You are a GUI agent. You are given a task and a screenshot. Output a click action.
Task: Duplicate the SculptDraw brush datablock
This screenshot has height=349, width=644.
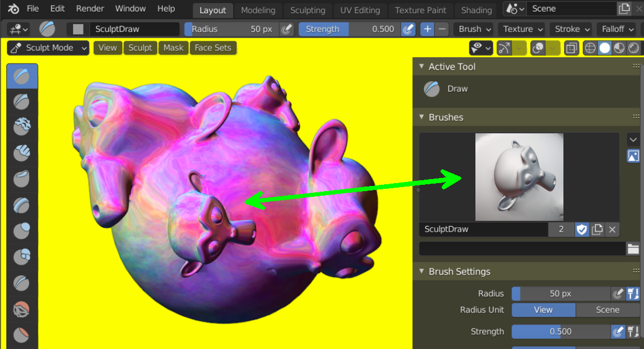(597, 229)
